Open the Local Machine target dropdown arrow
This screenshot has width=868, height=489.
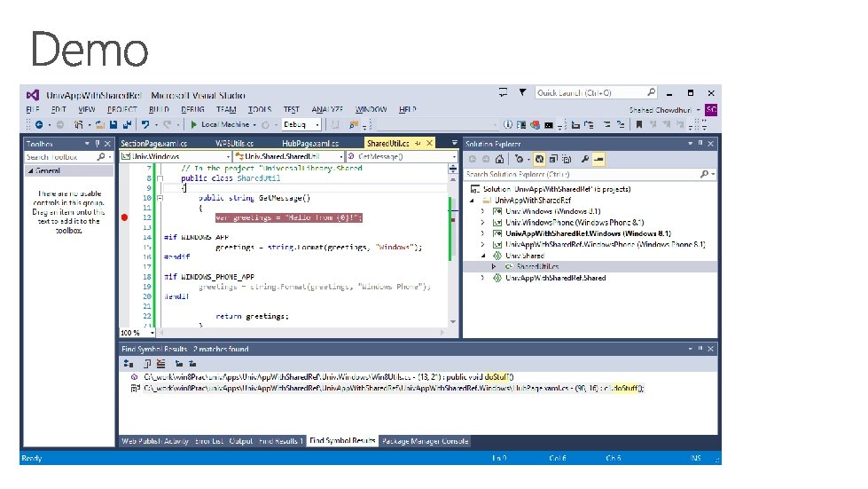254,124
